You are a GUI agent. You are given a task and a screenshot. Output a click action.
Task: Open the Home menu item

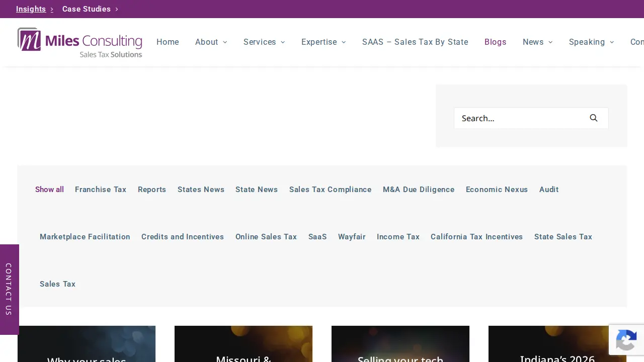pos(168,42)
